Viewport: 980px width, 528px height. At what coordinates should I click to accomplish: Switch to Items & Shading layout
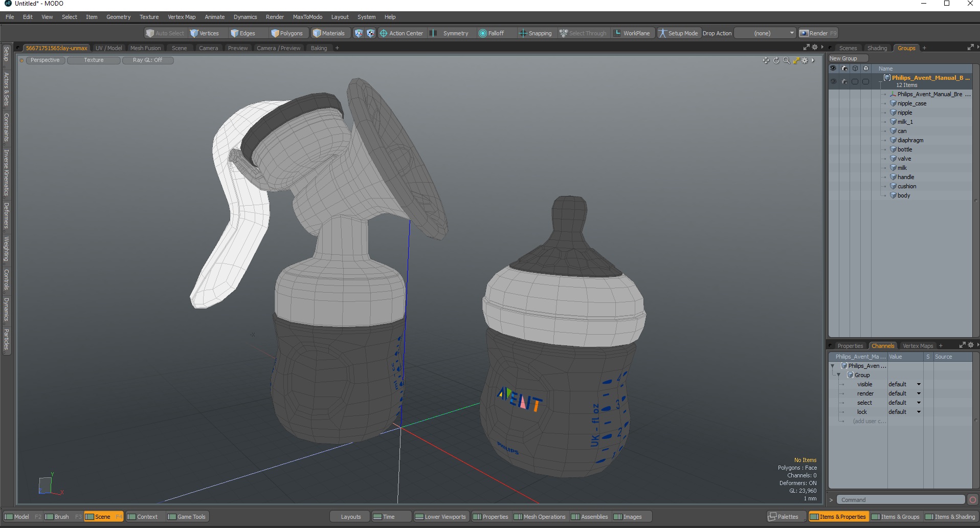tap(950, 517)
